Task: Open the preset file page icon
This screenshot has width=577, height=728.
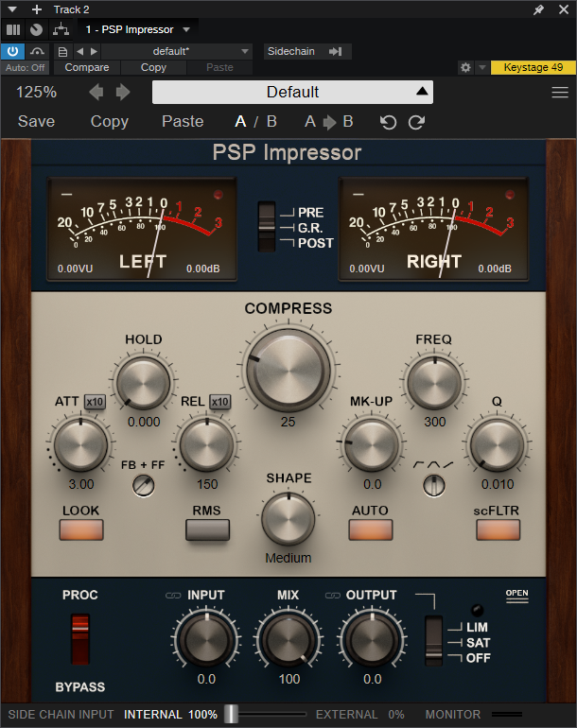Action: 62,52
